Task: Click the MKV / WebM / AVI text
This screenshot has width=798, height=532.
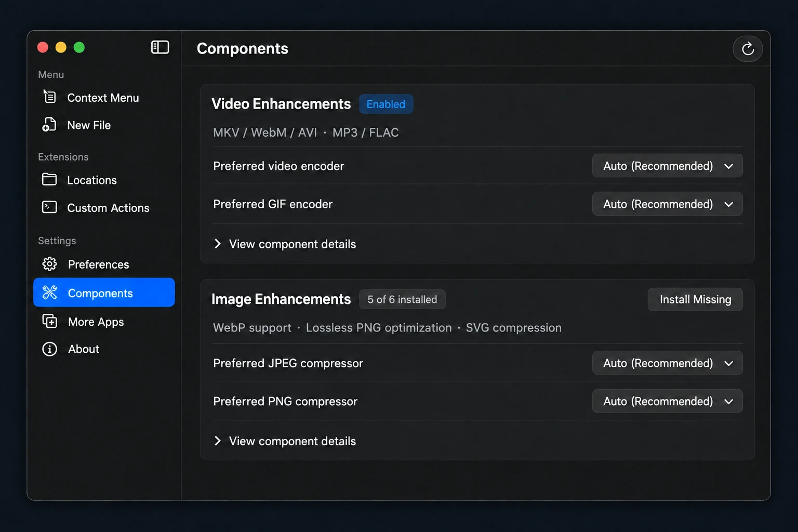Action: (265, 132)
